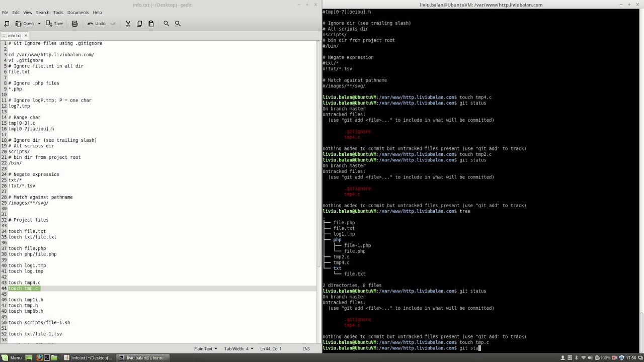Click the terminal prompt with 'git sta'
Image resolution: width=644 pixels, height=362 pixels.
click(x=401, y=348)
